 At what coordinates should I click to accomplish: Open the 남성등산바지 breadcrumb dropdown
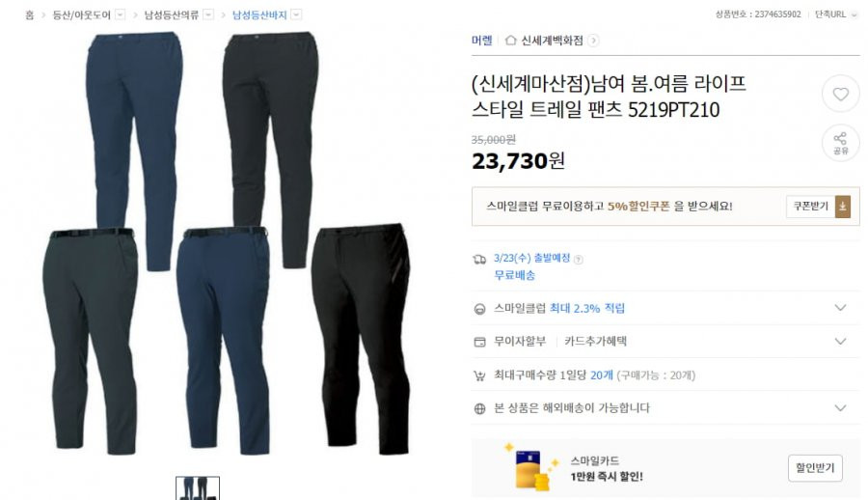(297, 15)
